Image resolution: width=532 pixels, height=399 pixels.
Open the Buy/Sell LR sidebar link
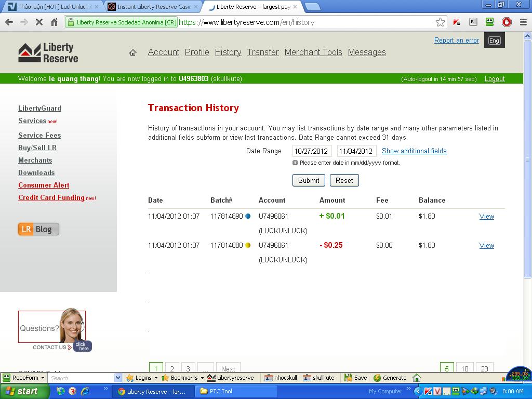coord(37,148)
